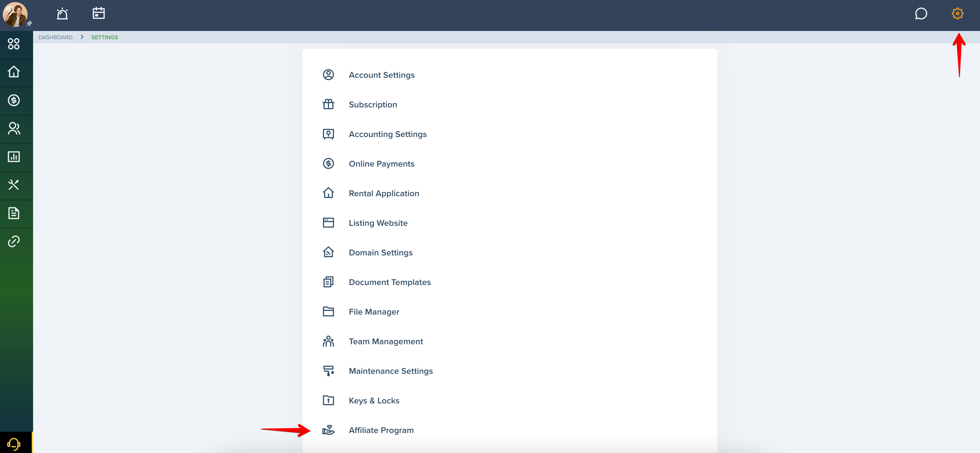Click the Document Templates copy icon
980x453 pixels.
328,282
